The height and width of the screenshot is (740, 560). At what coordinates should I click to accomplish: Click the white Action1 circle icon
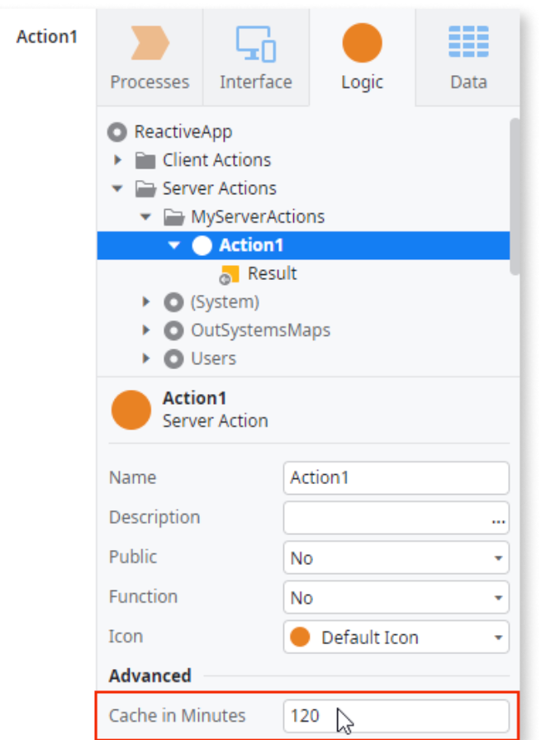(202, 245)
